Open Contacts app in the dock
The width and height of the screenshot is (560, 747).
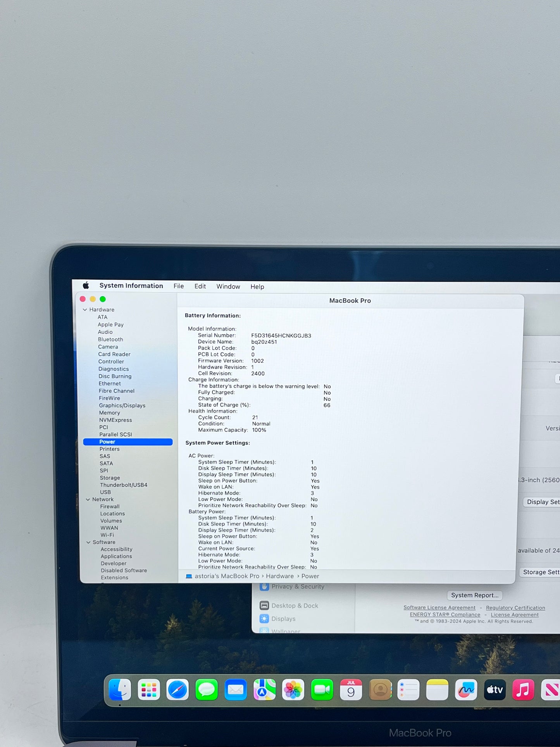(x=380, y=690)
